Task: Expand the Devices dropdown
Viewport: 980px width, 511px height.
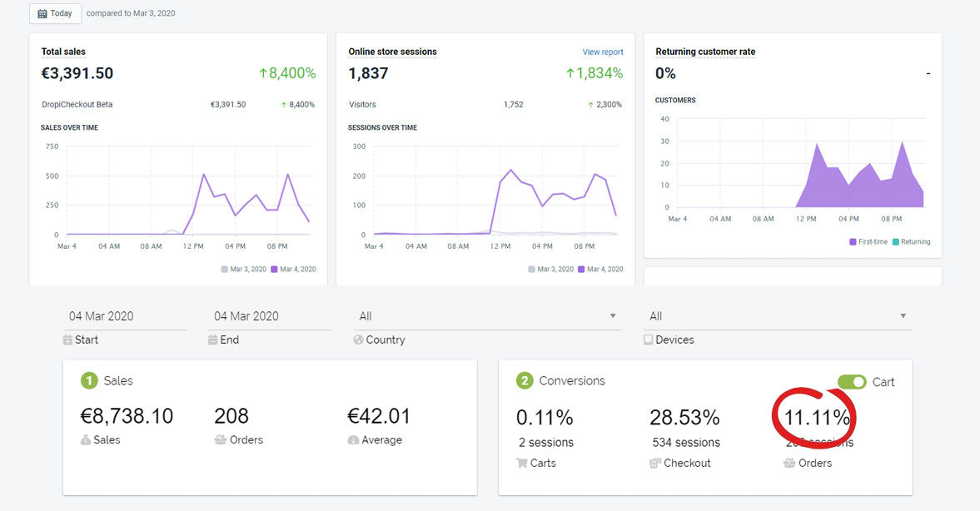Action: [x=778, y=316]
